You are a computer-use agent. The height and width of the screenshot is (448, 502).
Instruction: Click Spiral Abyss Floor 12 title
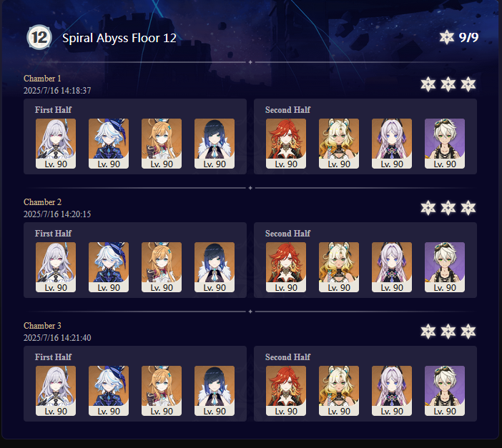pyautogui.click(x=119, y=38)
